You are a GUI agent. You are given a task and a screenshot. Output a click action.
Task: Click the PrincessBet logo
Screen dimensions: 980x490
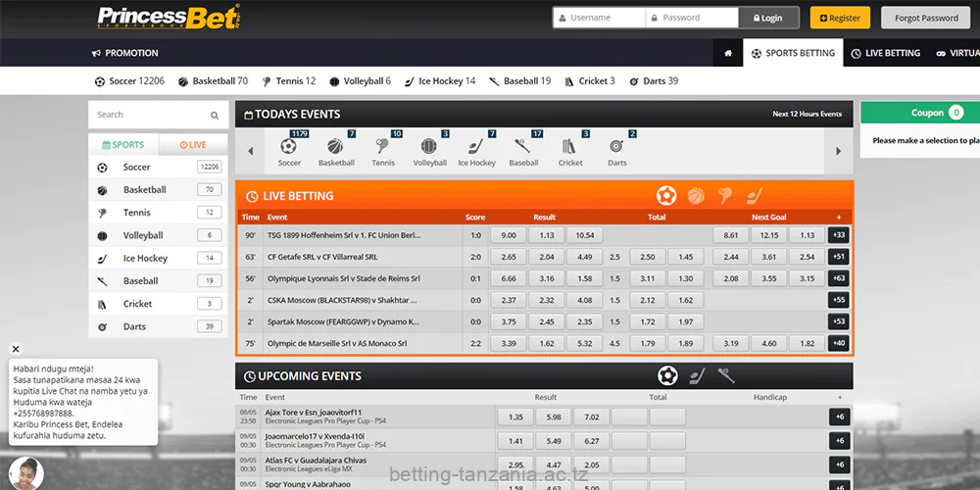click(x=168, y=18)
